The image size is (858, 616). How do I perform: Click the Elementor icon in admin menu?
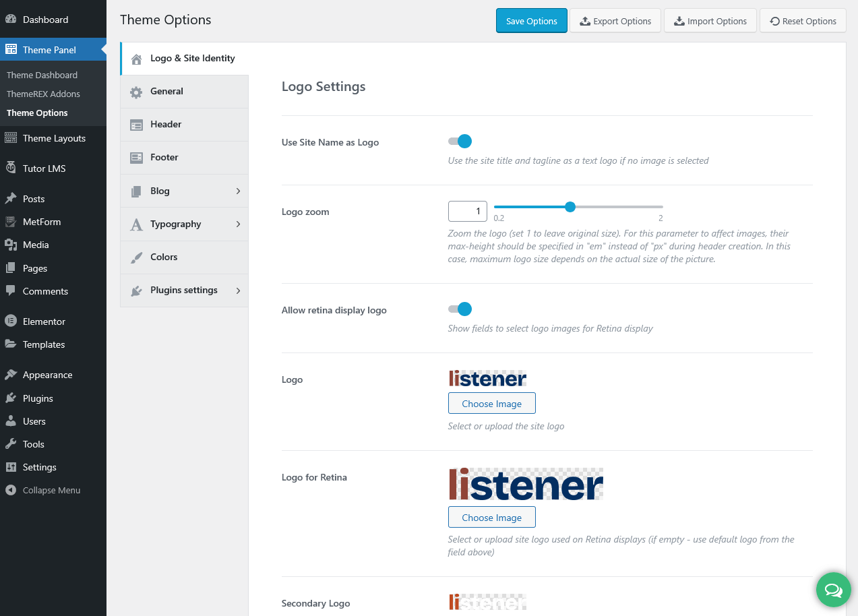[11, 321]
